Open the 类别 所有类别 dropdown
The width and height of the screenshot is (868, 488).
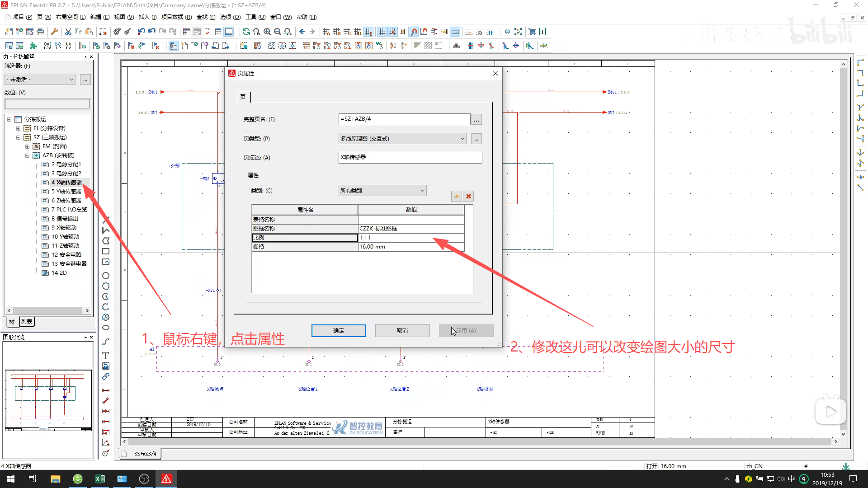(422, 191)
